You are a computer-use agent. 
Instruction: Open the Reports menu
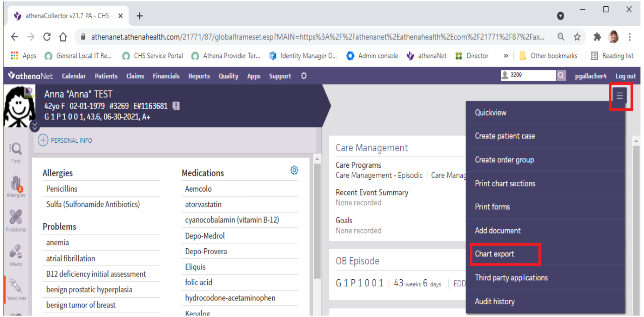199,76
